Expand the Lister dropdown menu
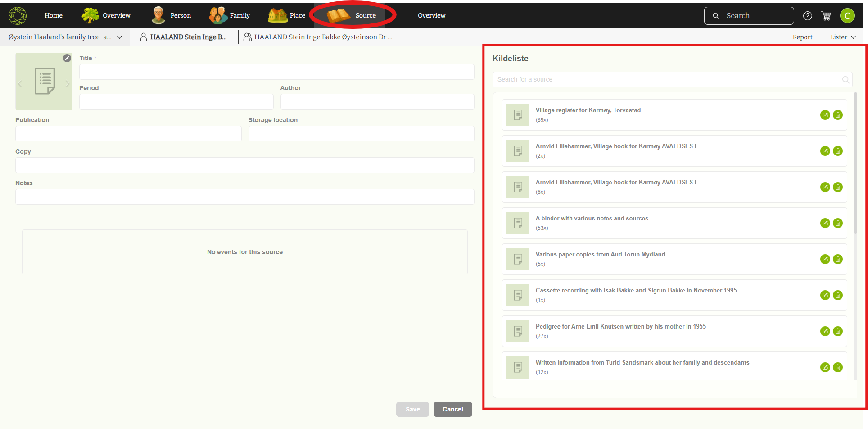Image resolution: width=868 pixels, height=429 pixels. 843,37
